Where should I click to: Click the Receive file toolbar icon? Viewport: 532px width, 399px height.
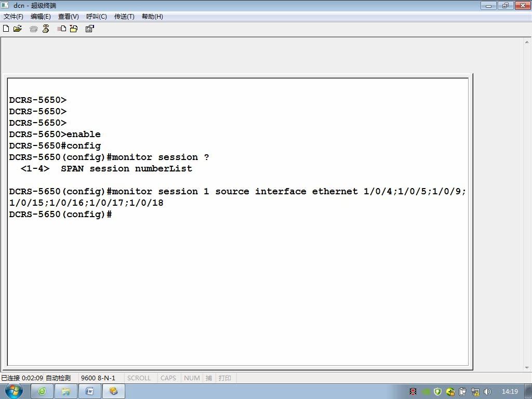click(x=74, y=29)
